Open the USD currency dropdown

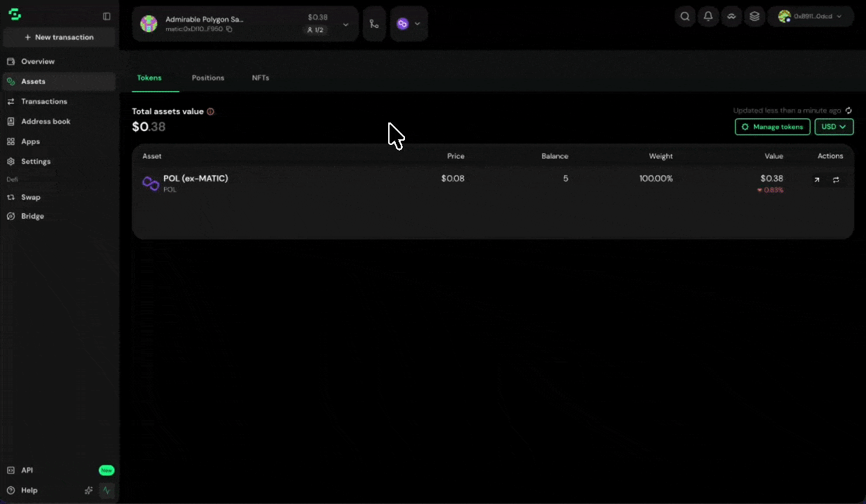point(834,127)
